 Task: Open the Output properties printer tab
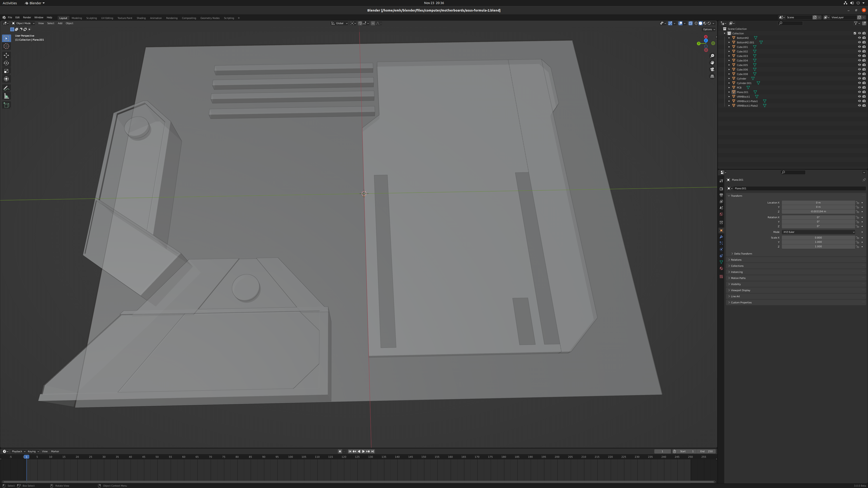tap(721, 195)
